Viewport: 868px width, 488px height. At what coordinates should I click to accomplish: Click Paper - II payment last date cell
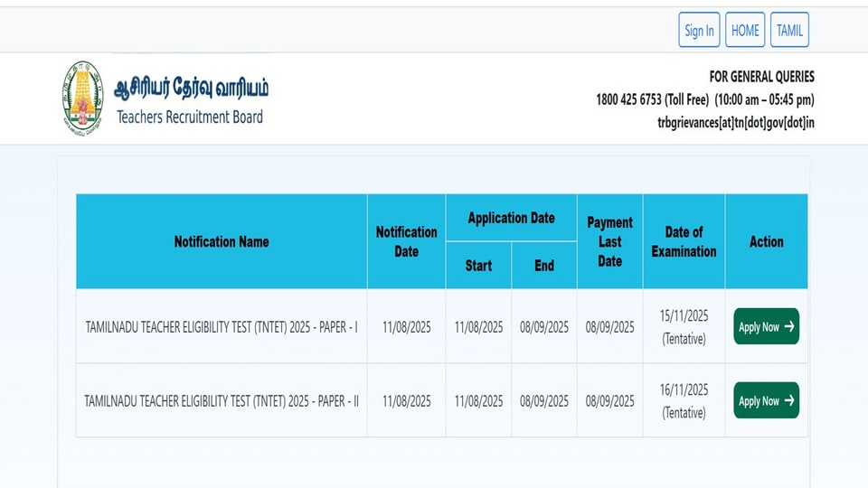click(x=609, y=400)
